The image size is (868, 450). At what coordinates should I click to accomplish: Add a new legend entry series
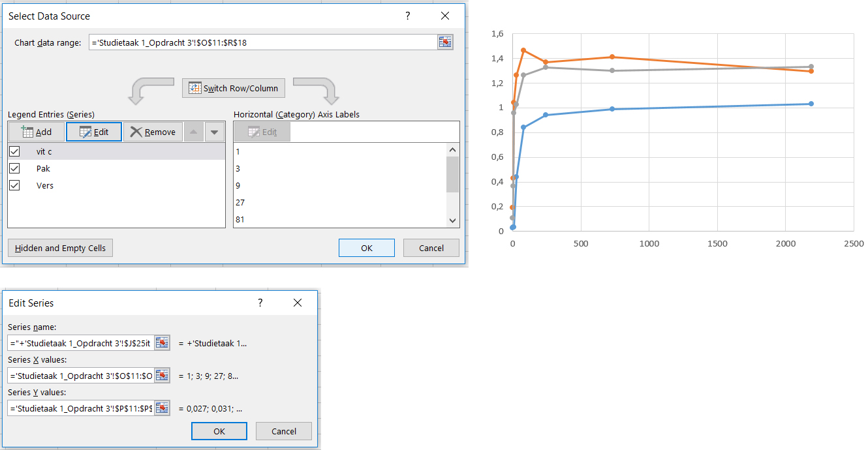pyautogui.click(x=37, y=132)
